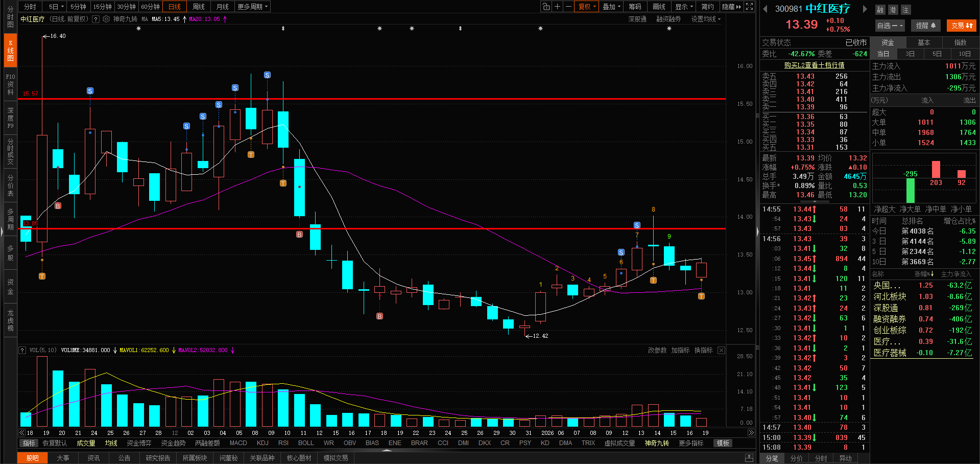Click the 港 badge

[x=893, y=10]
